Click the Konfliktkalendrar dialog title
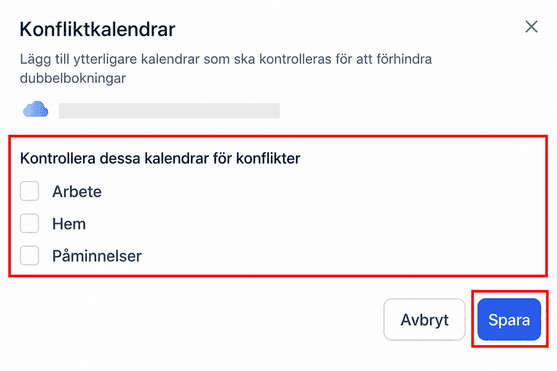This screenshot has width=557, height=371. click(x=97, y=29)
